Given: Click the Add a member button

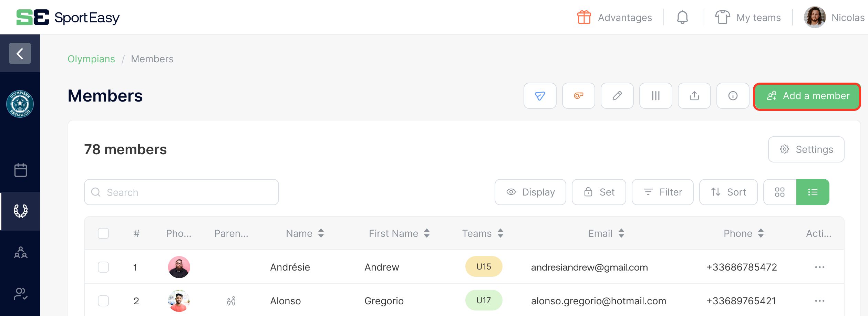Looking at the screenshot, I should (x=807, y=96).
